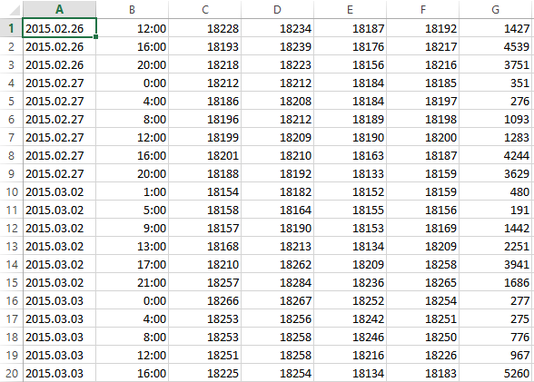Select cell C8 with value 18201
534x382 pixels.
click(x=205, y=156)
